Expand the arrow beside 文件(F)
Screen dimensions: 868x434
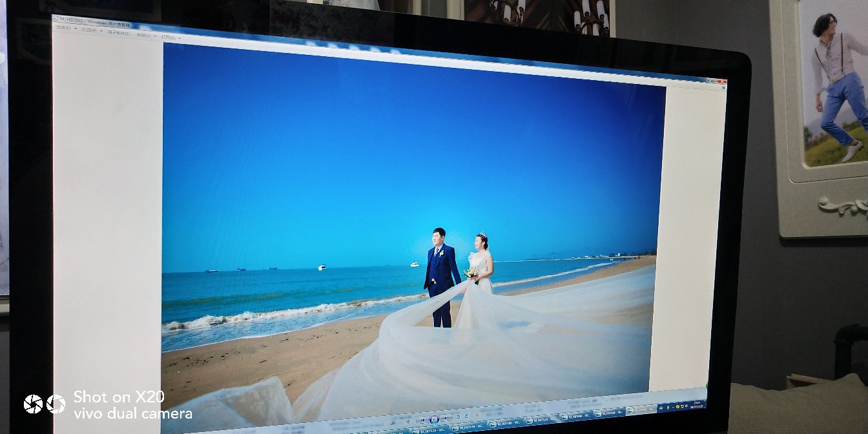(76, 28)
